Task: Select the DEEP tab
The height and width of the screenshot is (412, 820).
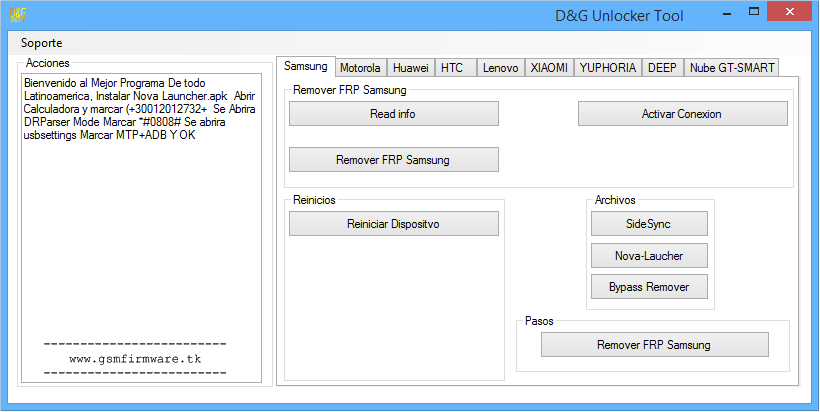Action: click(x=663, y=68)
